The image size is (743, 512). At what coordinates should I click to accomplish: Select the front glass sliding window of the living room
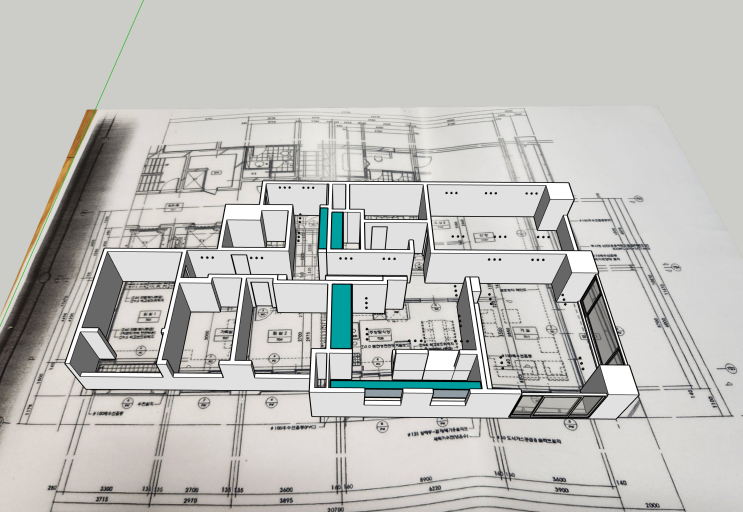(x=552, y=406)
